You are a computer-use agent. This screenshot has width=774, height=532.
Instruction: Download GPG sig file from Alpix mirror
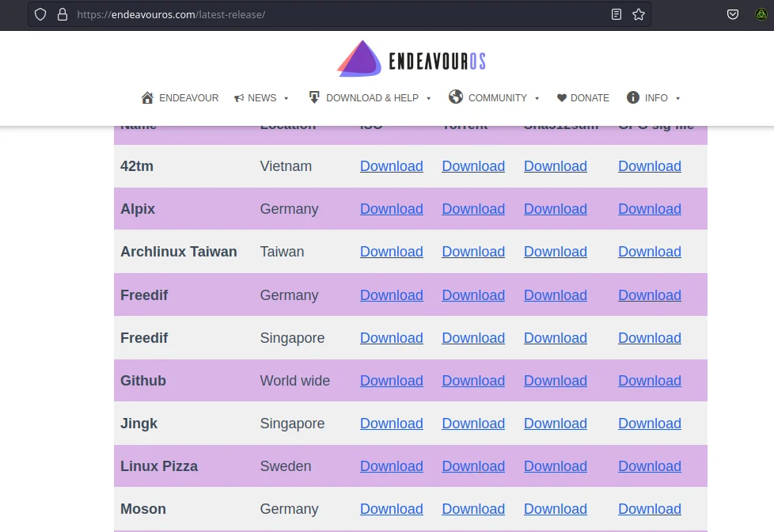point(650,208)
